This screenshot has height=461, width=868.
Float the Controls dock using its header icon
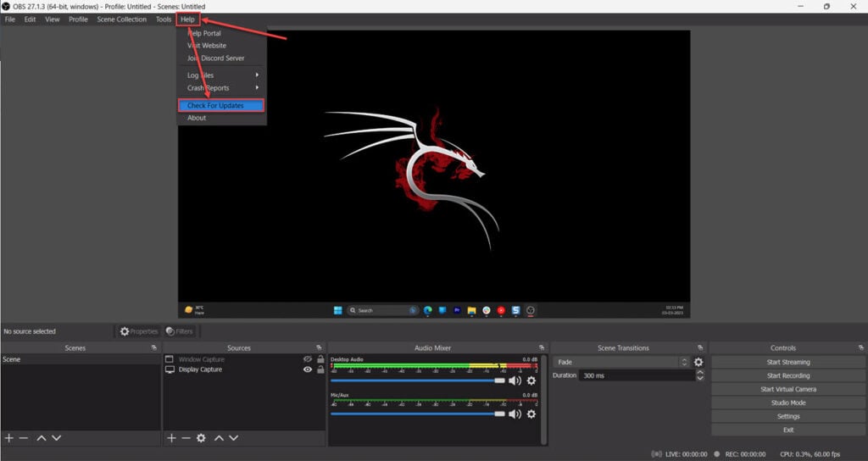(861, 347)
